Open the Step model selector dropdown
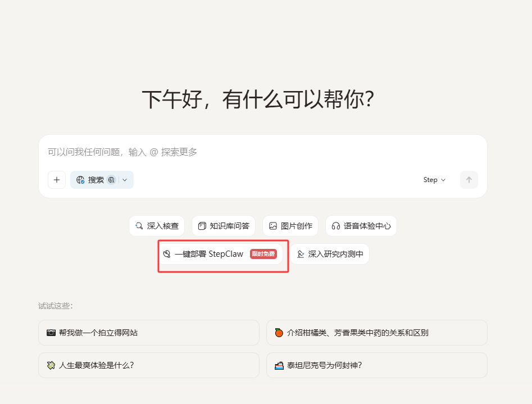532x404 pixels. click(x=433, y=180)
